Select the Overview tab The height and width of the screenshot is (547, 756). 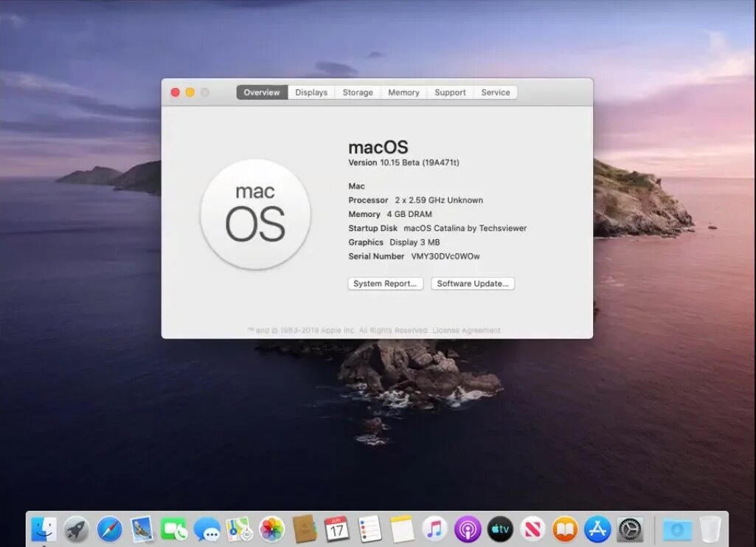point(262,92)
